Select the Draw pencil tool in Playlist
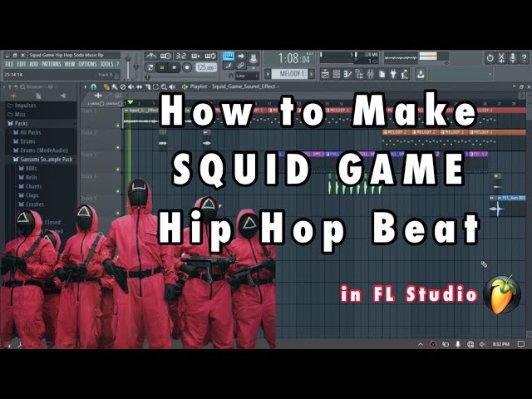This screenshot has width=532, height=399. [106, 87]
